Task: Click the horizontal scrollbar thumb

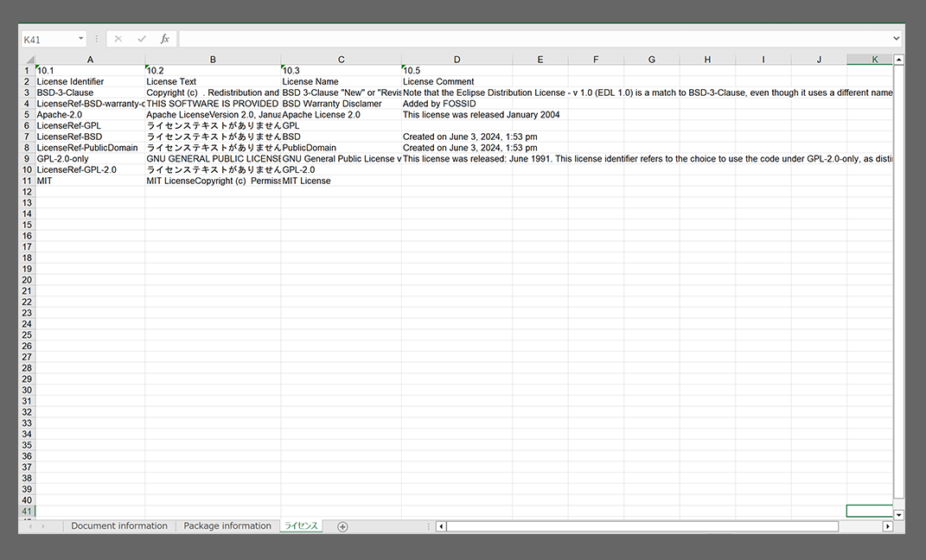Action: click(642, 526)
